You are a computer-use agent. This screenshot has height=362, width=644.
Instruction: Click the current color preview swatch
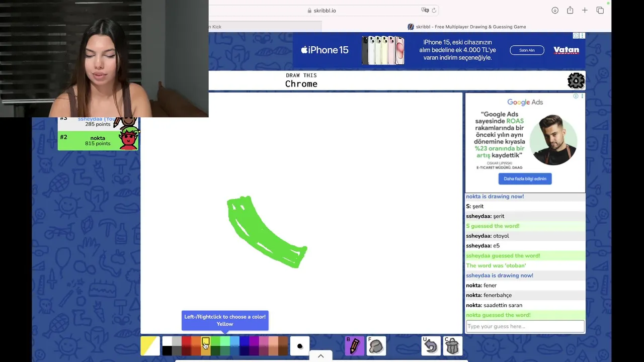(150, 346)
